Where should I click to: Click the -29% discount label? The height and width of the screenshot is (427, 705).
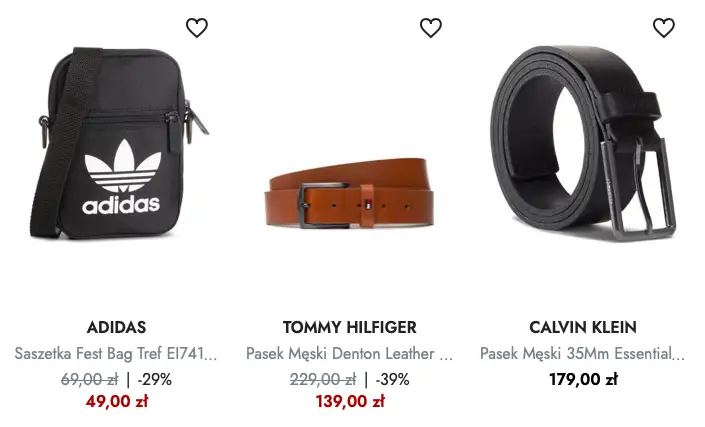click(155, 380)
